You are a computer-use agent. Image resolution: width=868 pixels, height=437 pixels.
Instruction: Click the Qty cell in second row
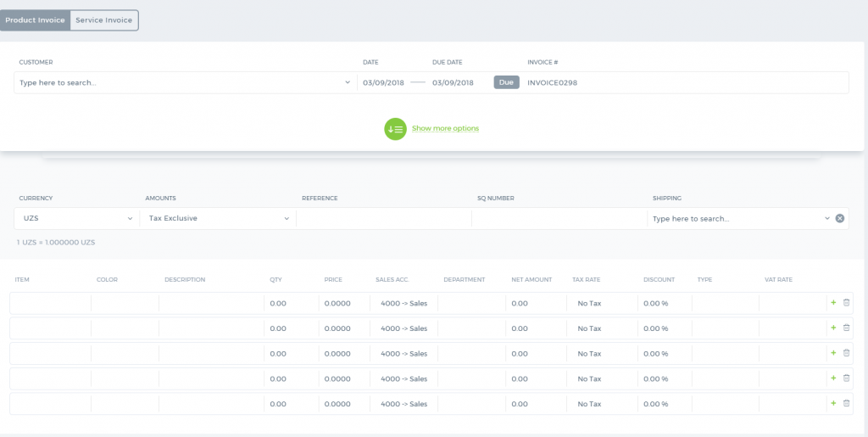tap(292, 328)
